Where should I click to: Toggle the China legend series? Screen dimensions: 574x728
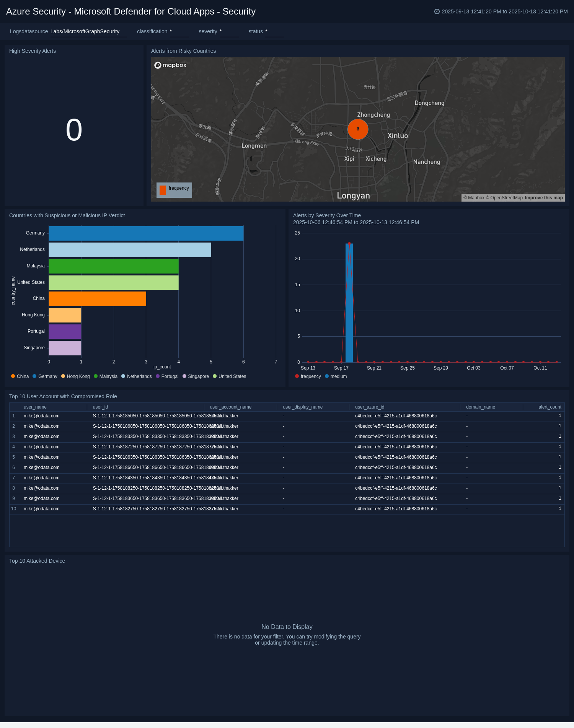tap(20, 376)
